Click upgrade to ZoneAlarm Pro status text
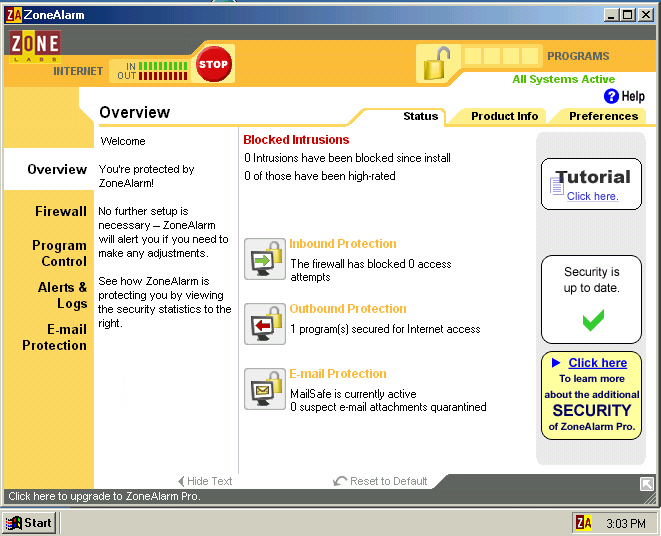This screenshot has width=661, height=536. (104, 496)
